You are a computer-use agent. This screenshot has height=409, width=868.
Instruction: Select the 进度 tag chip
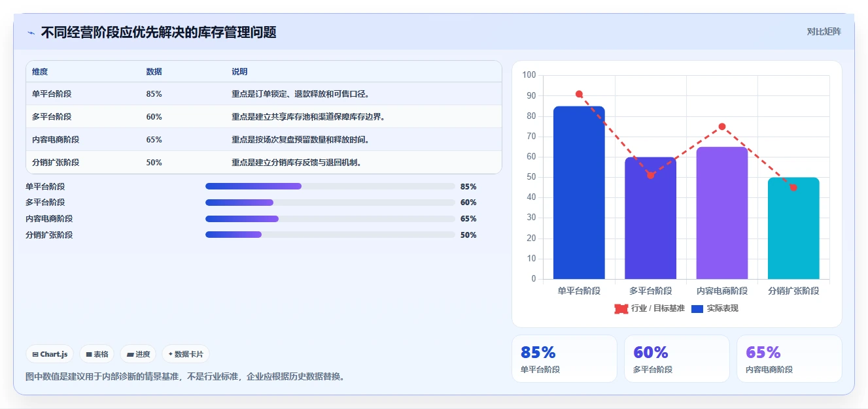pos(138,354)
